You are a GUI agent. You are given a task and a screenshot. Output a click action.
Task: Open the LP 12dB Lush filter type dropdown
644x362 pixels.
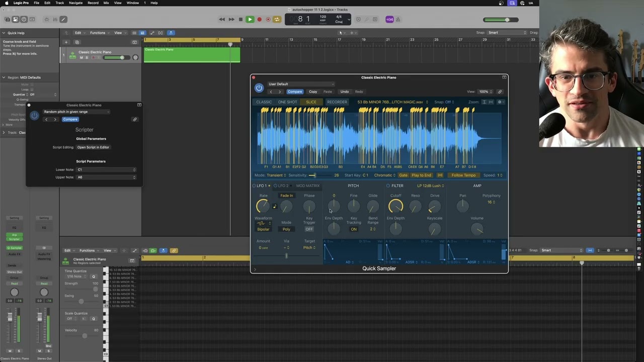431,186
